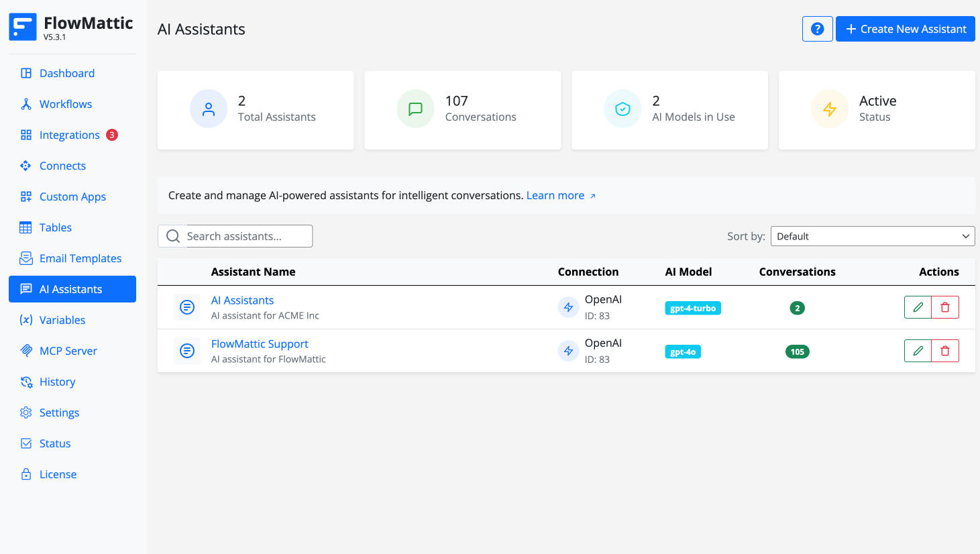The width and height of the screenshot is (980, 554).
Task: Open the MCP Server sidebar item
Action: coord(68,351)
